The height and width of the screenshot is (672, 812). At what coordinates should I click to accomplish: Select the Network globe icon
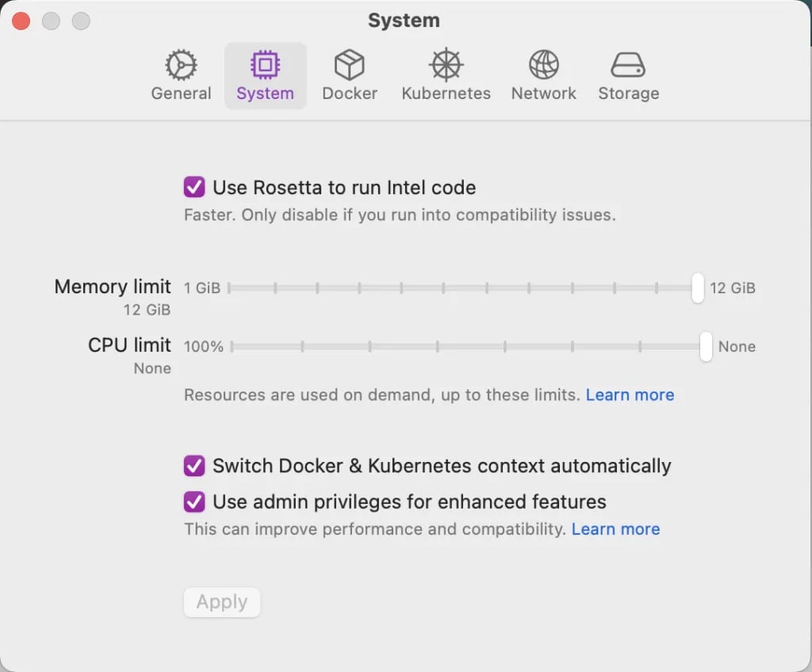(543, 65)
